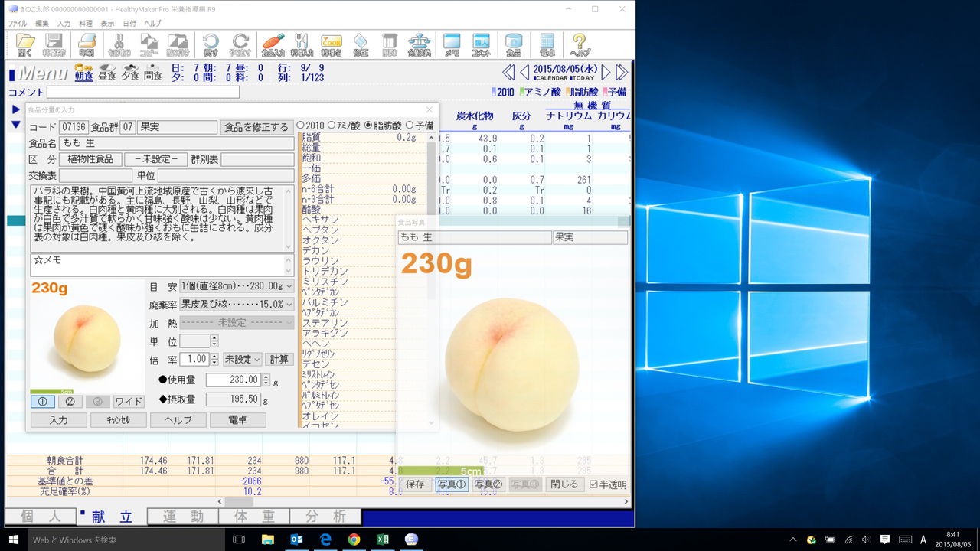
Task: Click the Redo (やり直す) arrow icon
Action: point(240,45)
